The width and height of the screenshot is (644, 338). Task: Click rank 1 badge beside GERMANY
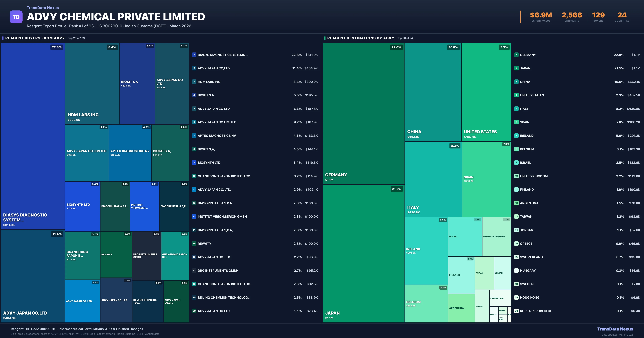[516, 55]
